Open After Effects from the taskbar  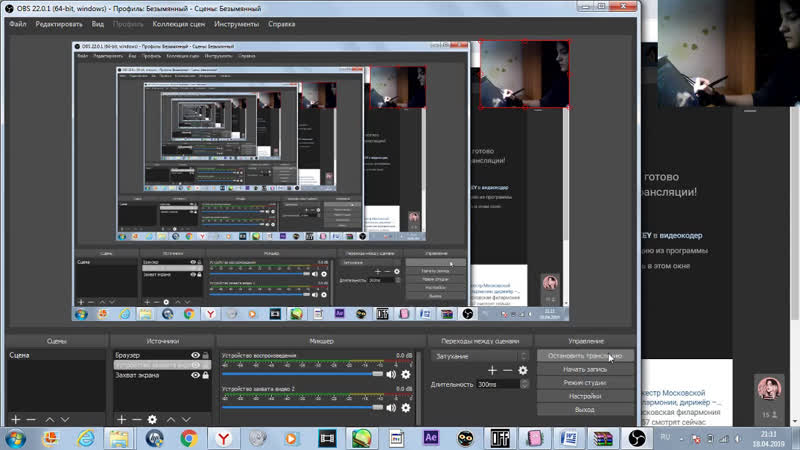click(x=431, y=438)
